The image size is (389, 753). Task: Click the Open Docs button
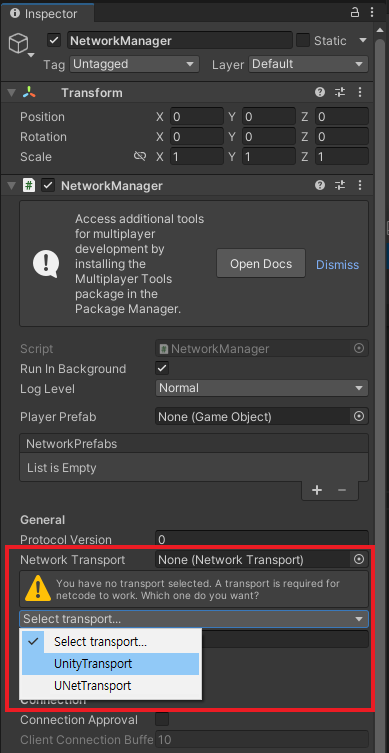click(261, 263)
